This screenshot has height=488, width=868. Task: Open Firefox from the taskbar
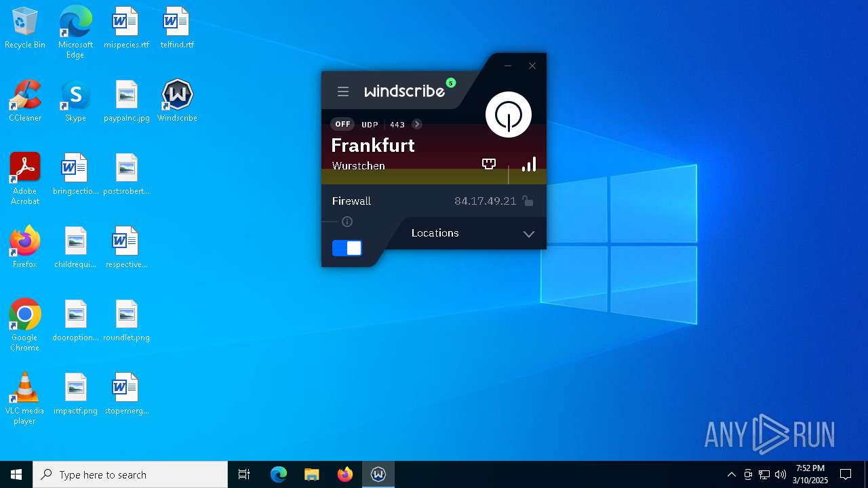point(345,474)
